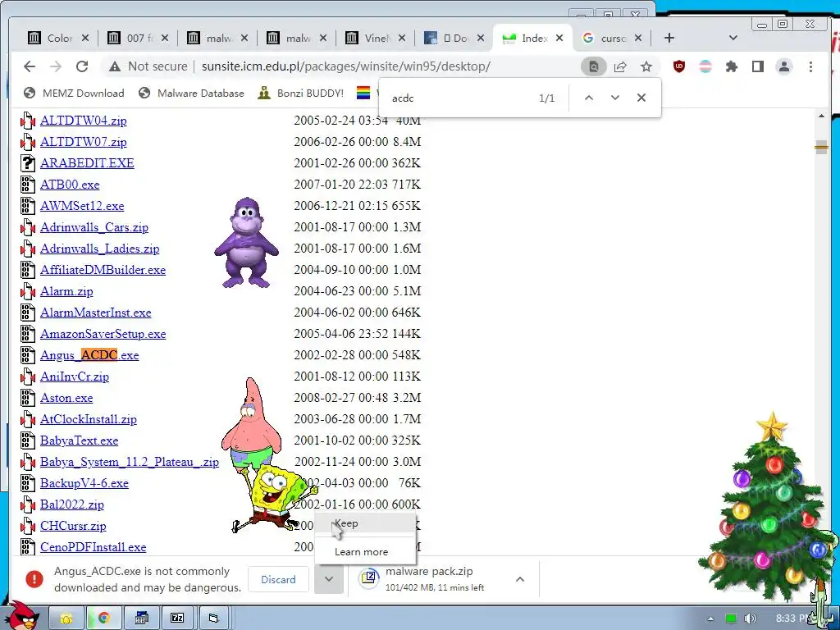Open the Extensions puzzle menu
Image resolution: width=840 pixels, height=630 pixels.
tap(731, 66)
